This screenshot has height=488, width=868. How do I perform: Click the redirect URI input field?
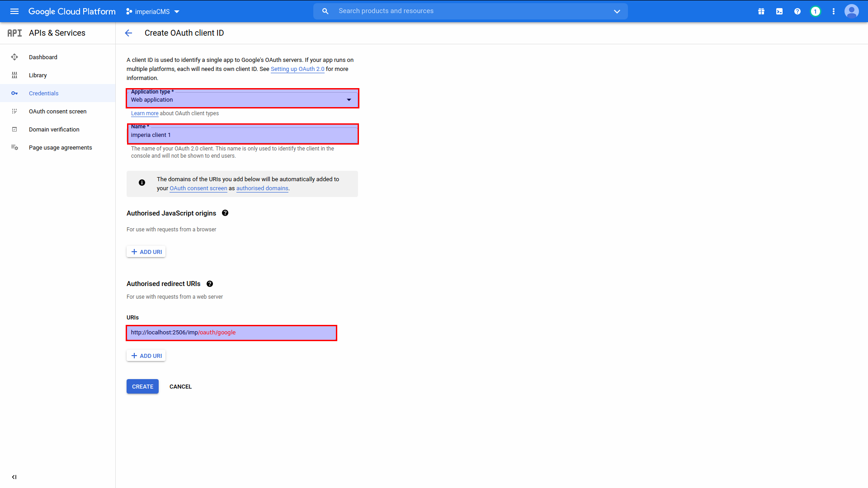pos(231,333)
